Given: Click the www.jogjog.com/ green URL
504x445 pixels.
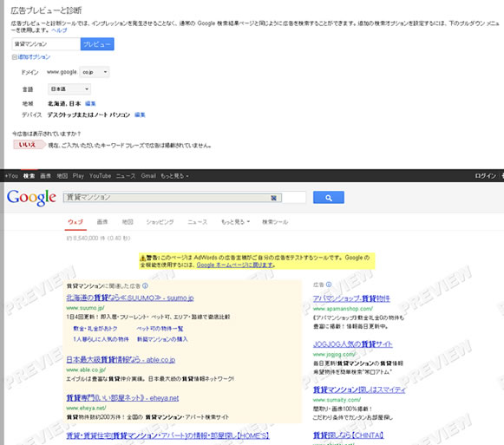Looking at the screenshot, I should click(x=334, y=354).
